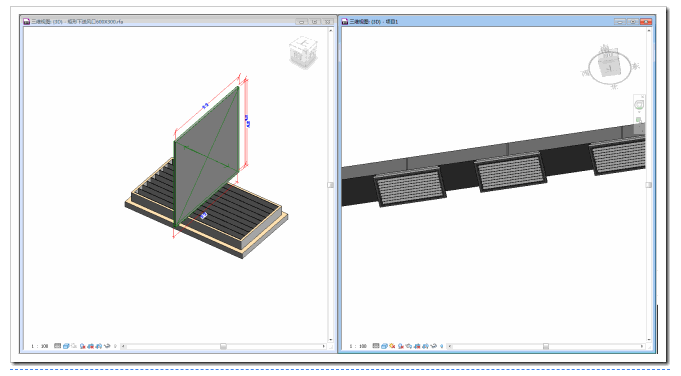Toggle reveal hidden elements bulb, family window

(115, 346)
